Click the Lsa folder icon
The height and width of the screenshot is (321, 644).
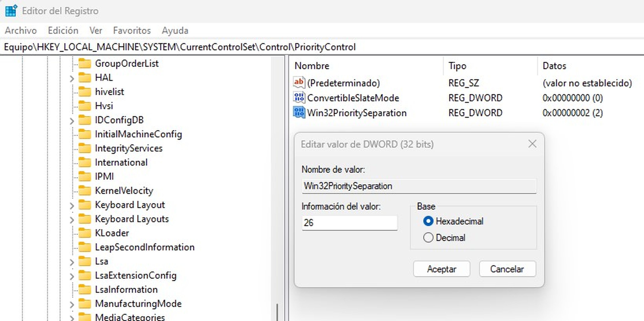tap(85, 261)
